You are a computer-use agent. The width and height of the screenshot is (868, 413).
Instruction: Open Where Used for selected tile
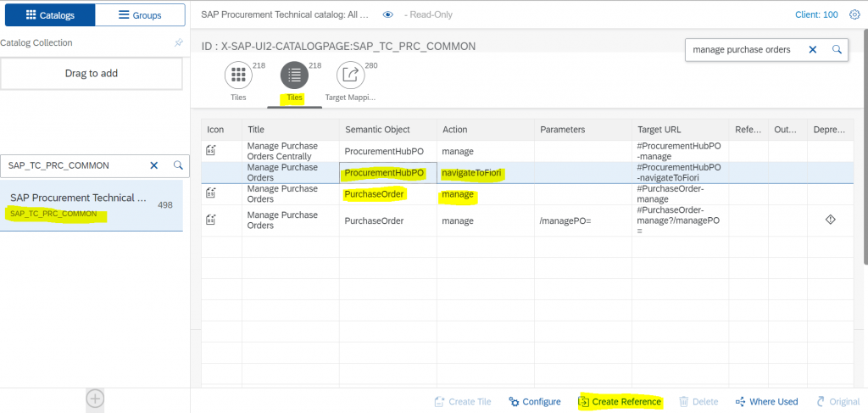tap(766, 401)
